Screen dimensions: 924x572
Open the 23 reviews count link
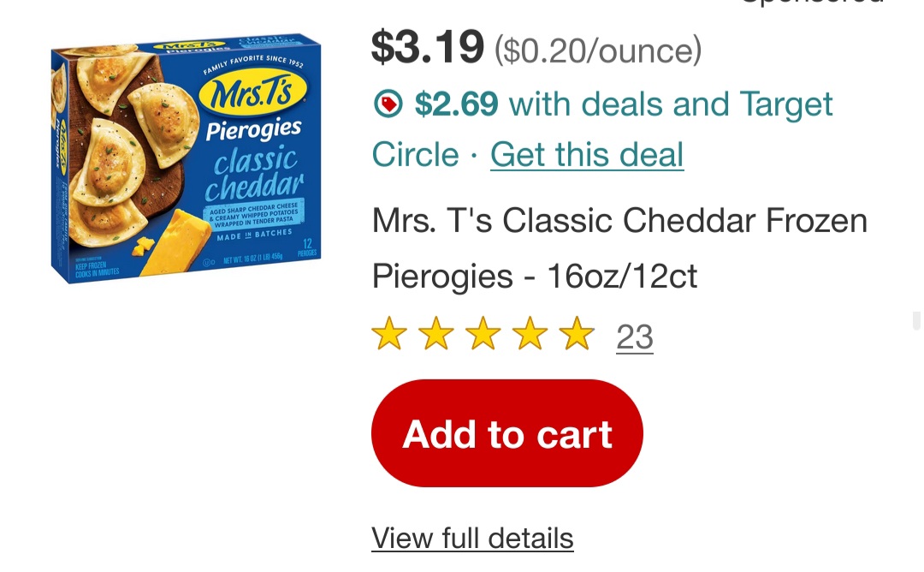(x=635, y=337)
